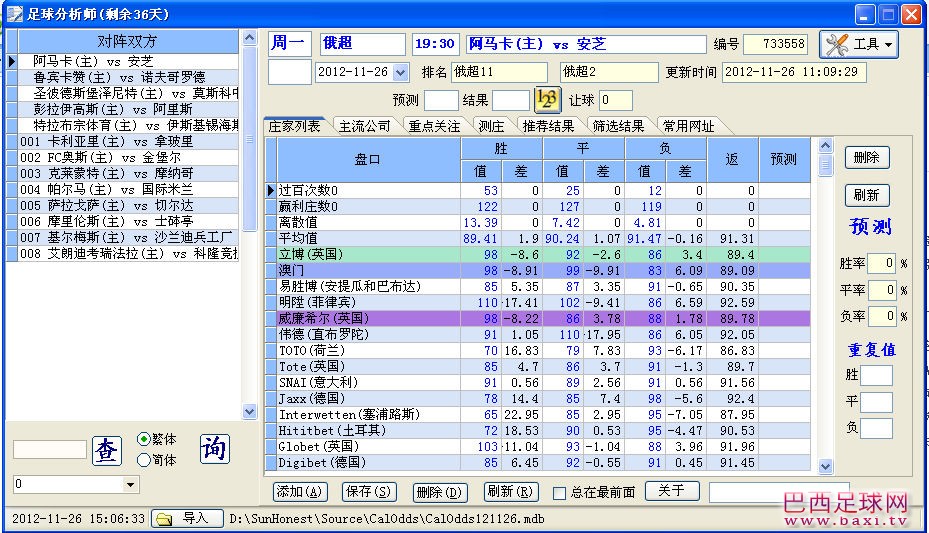Click the 询 query icon

214,448
